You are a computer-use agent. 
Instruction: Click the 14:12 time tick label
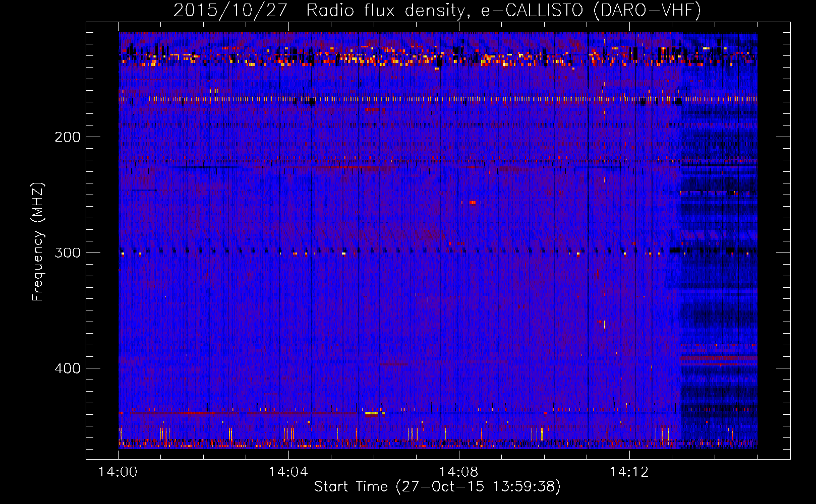coord(629,472)
